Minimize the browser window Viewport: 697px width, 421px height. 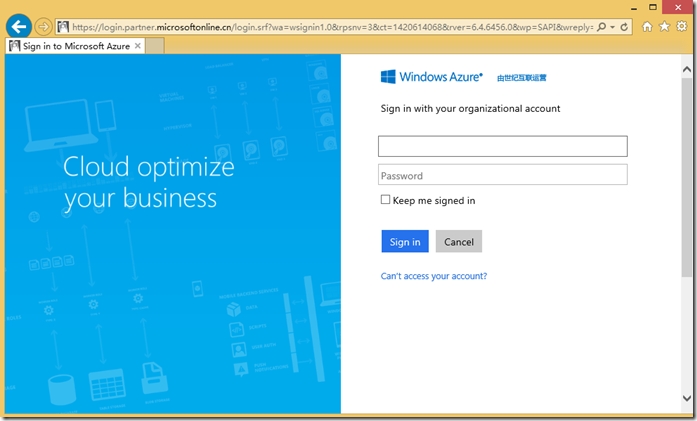pyautogui.click(x=634, y=8)
